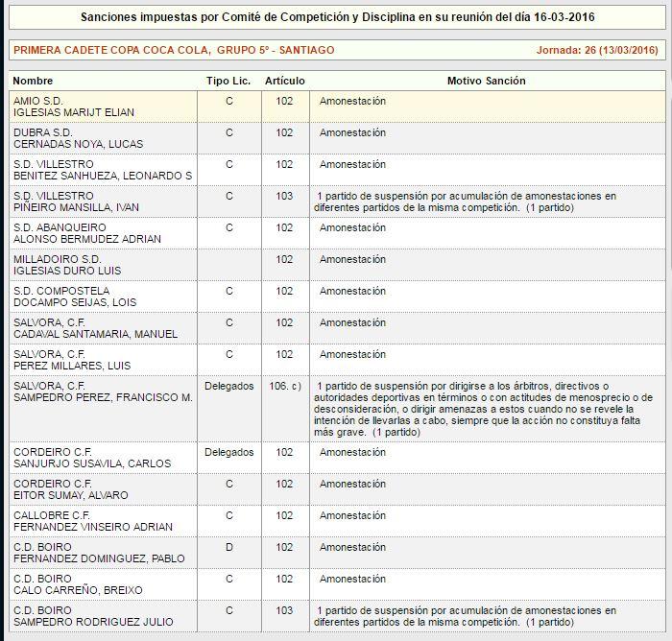Click the AMIO S.D. team name
This screenshot has height=641, width=672.
pos(38,101)
